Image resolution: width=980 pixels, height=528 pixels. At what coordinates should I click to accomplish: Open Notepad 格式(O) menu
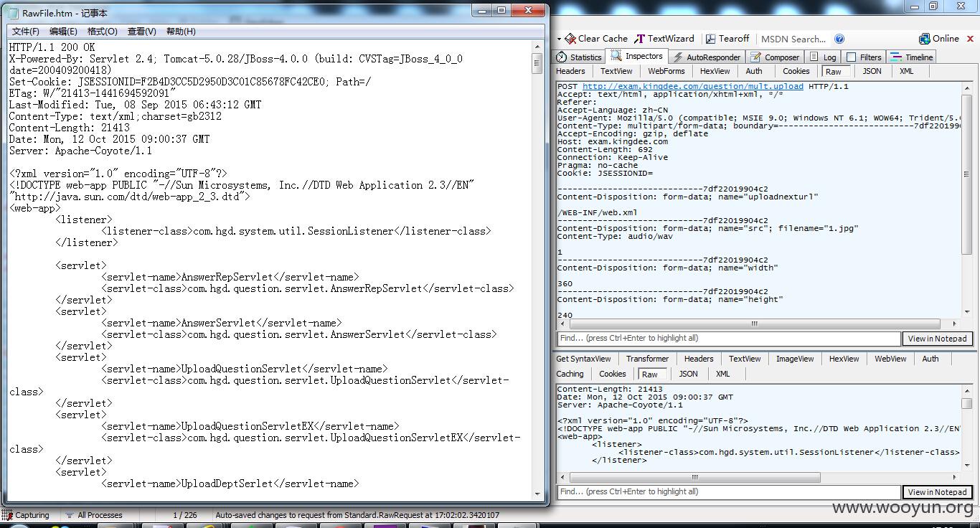102,32
